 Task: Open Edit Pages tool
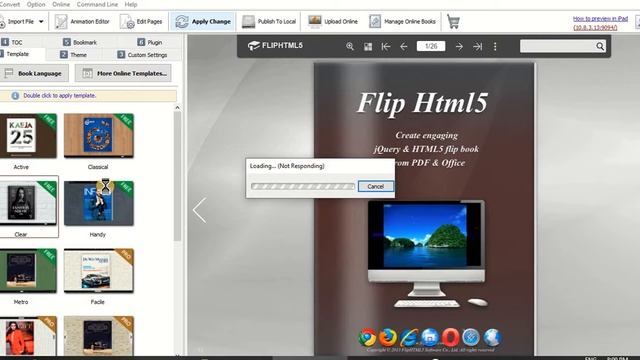click(141, 22)
